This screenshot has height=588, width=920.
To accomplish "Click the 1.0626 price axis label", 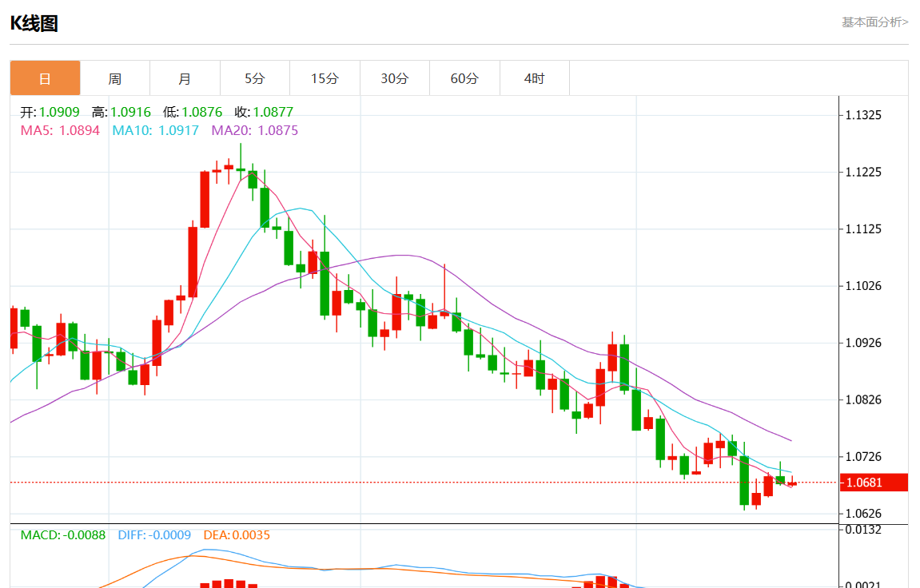I will 863,513.
